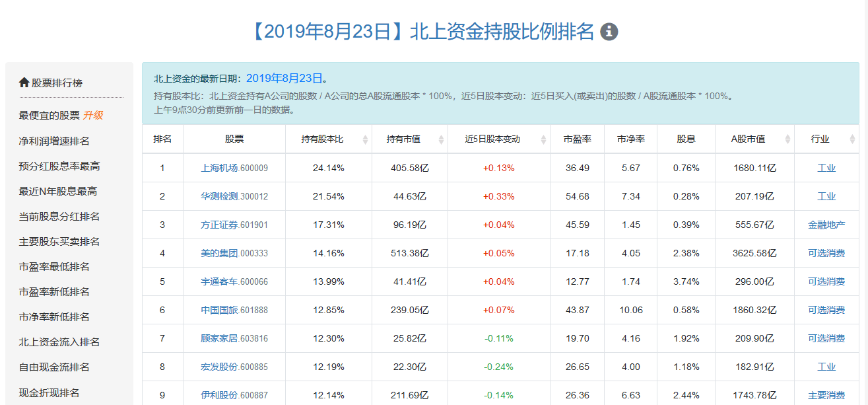Open stock link 宇通客车 600066
Image resolution: width=868 pixels, height=405 pixels.
pos(234,281)
